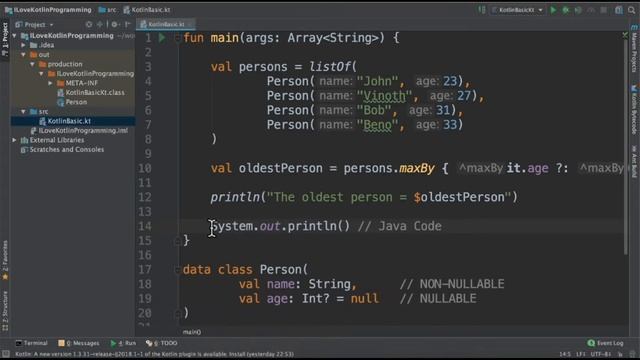640x360 pixels.
Task: Click the maxBy call on line 10
Action: point(416,168)
